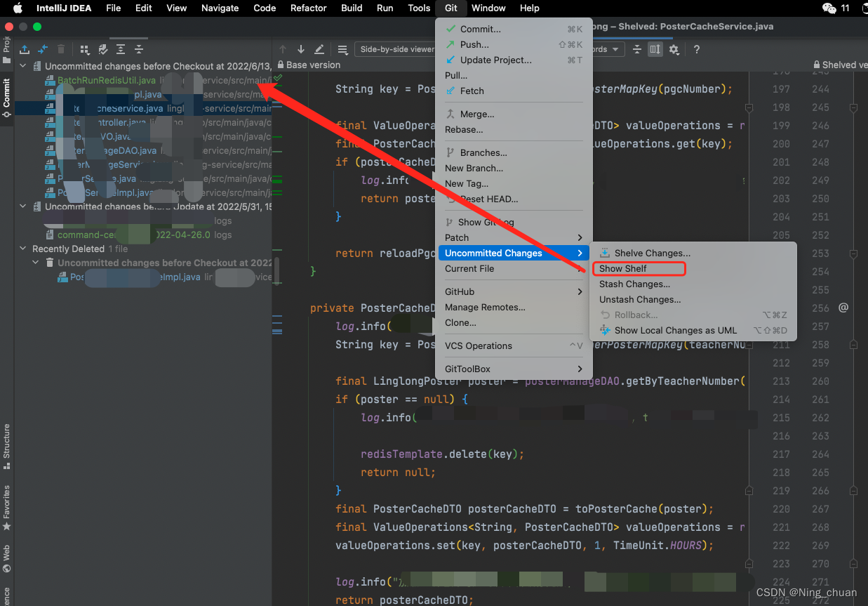Collapse Uncommitted changes before Update 2022/5/31 node
The image size is (868, 606).
coord(23,206)
